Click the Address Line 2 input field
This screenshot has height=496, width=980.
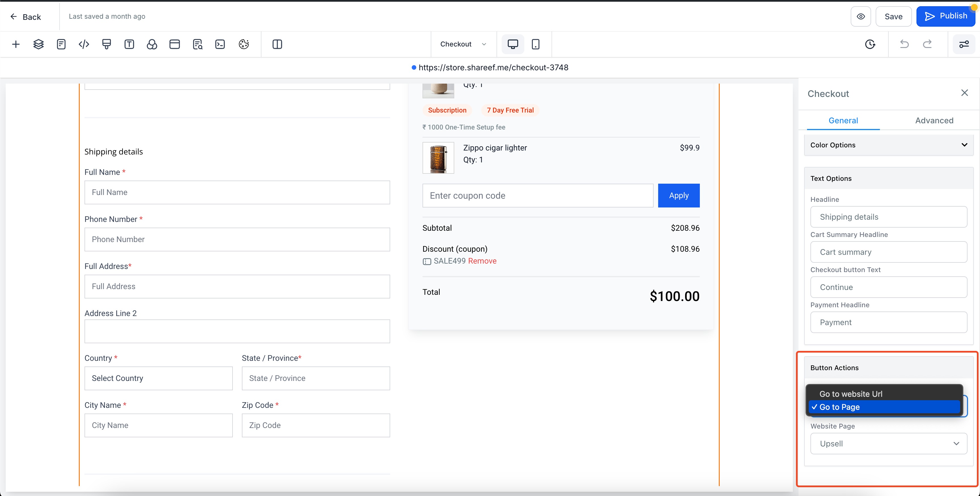(x=237, y=331)
